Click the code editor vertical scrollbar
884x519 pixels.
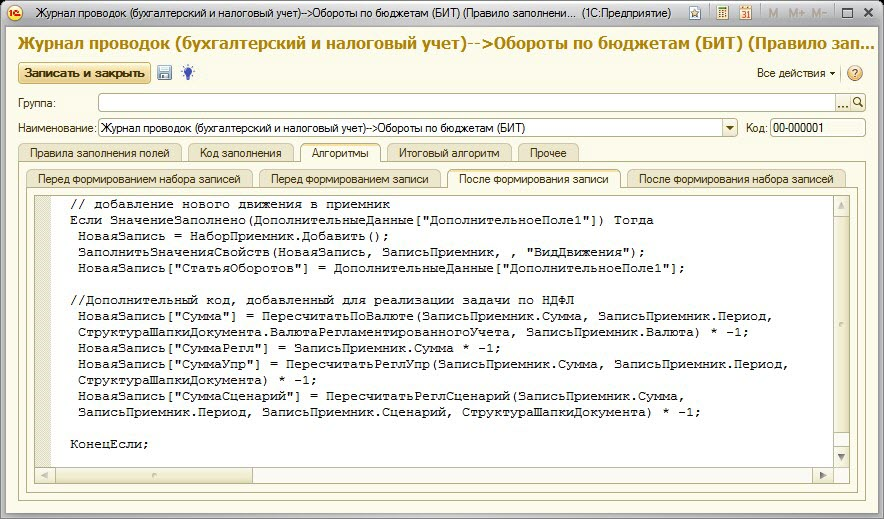(x=842, y=330)
